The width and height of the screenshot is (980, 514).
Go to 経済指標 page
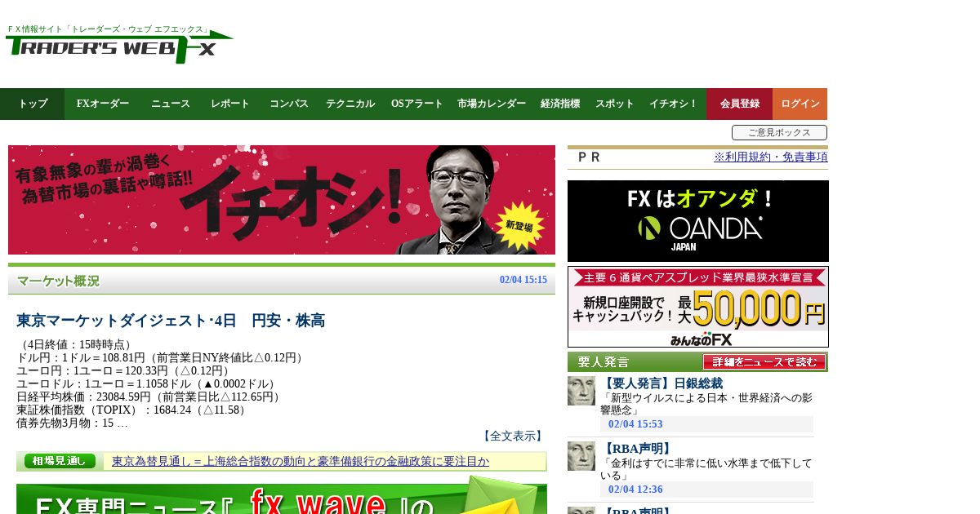tap(560, 104)
